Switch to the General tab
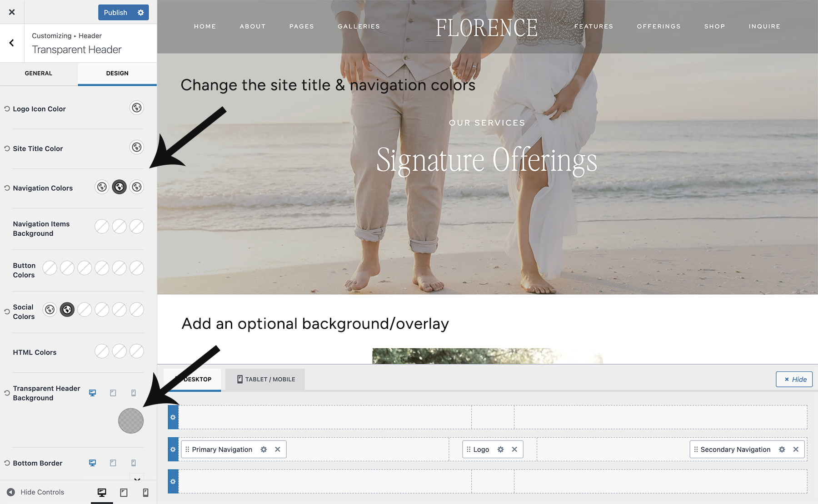Image resolution: width=818 pixels, height=504 pixels. coord(39,73)
